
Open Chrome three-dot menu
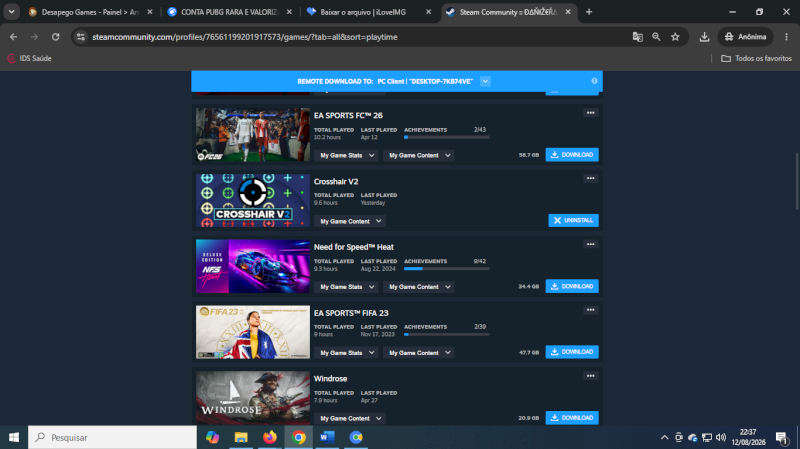click(786, 37)
